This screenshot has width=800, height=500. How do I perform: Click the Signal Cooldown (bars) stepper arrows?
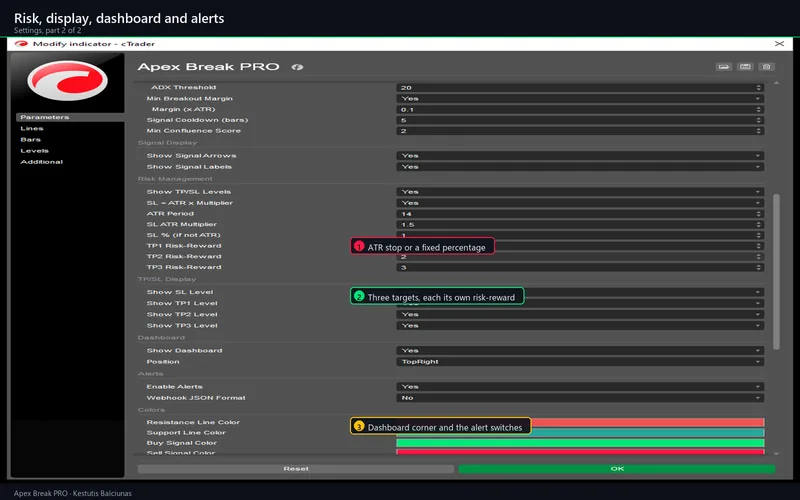[759, 120]
